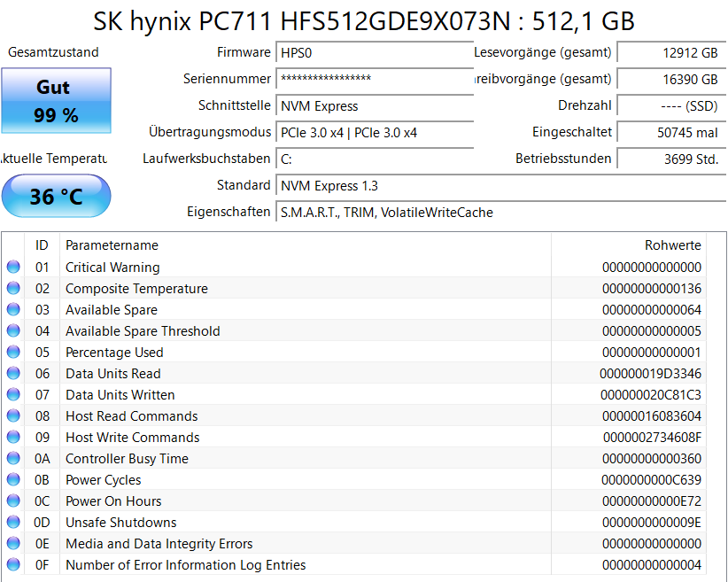Click raw value 00000000000E72
Image resolution: width=728 pixels, height=582 pixels.
pyautogui.click(x=652, y=501)
